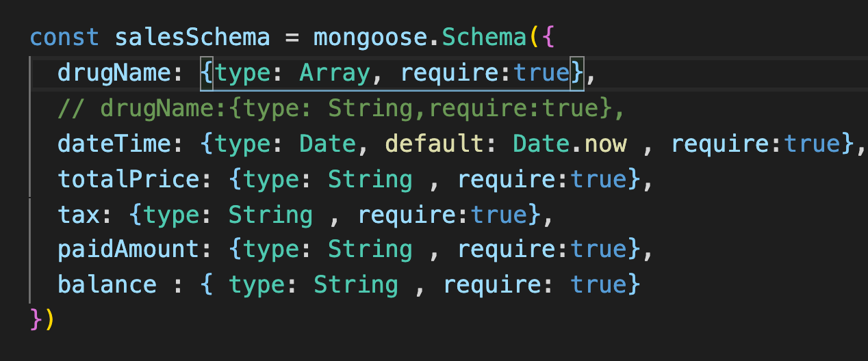Click the uncommented drugName field name
The image size is (868, 361).
(115, 72)
